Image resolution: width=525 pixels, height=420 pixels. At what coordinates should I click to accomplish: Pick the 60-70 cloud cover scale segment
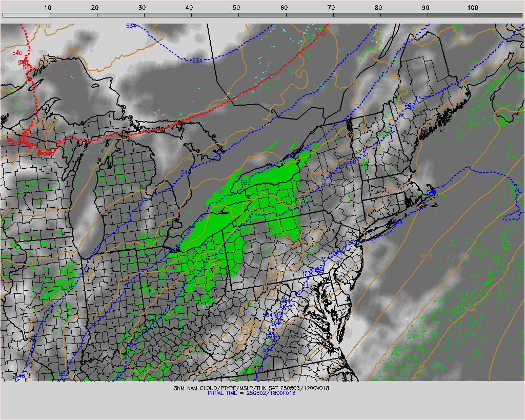[x=310, y=15]
